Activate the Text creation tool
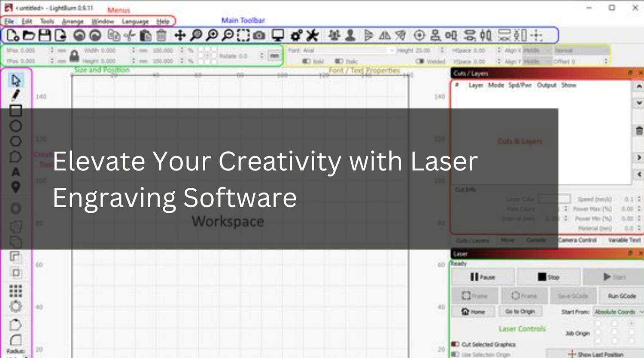This screenshot has width=644, height=358. tap(16, 172)
